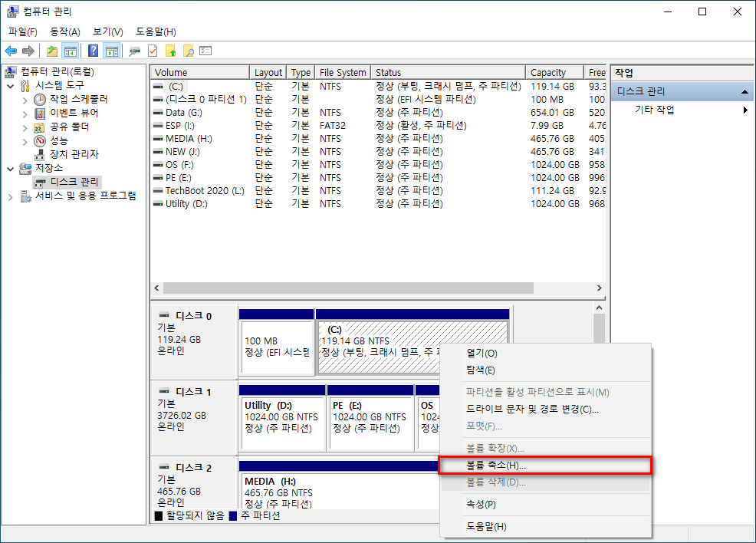The height and width of the screenshot is (543, 756).
Task: Select 이벤트 뷰어 tree item
Action: pyautogui.click(x=74, y=113)
